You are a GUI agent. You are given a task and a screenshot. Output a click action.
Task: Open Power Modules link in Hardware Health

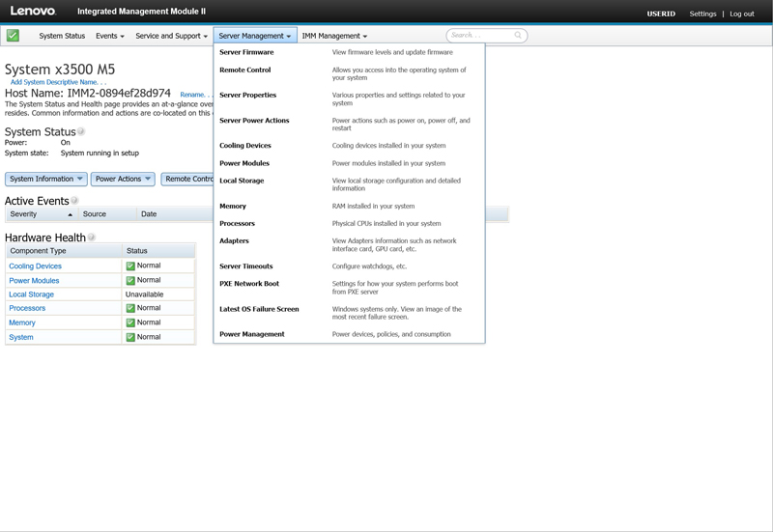(34, 281)
